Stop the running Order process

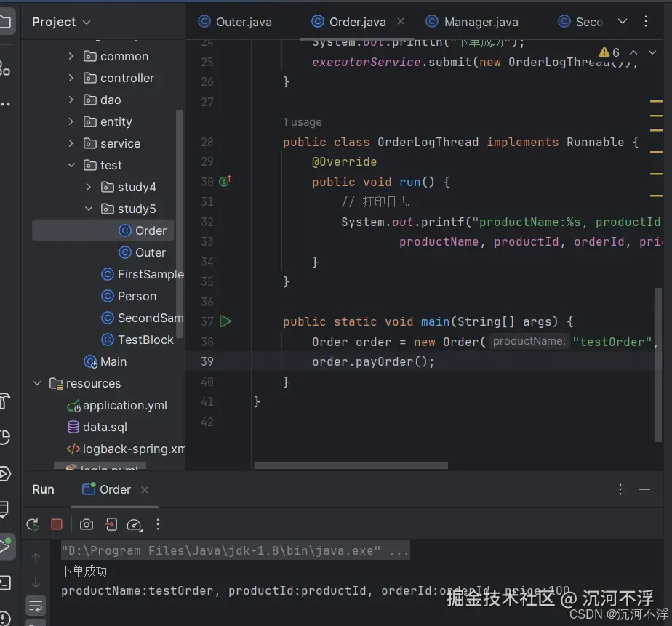pyautogui.click(x=57, y=524)
